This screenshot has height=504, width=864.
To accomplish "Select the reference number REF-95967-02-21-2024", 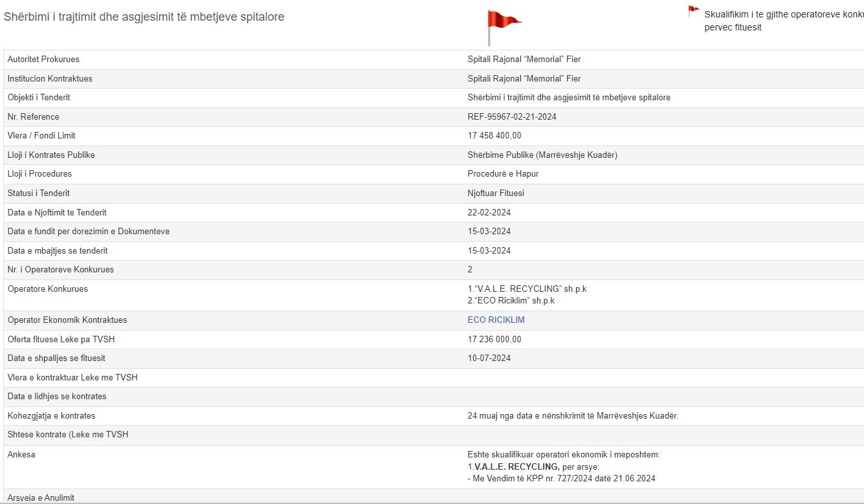I will click(x=512, y=117).
